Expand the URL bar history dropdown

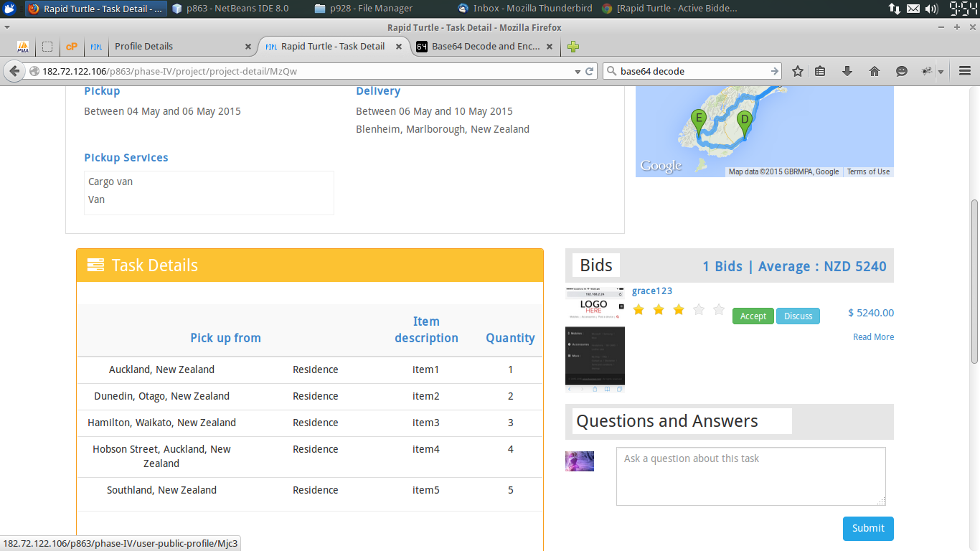[578, 71]
